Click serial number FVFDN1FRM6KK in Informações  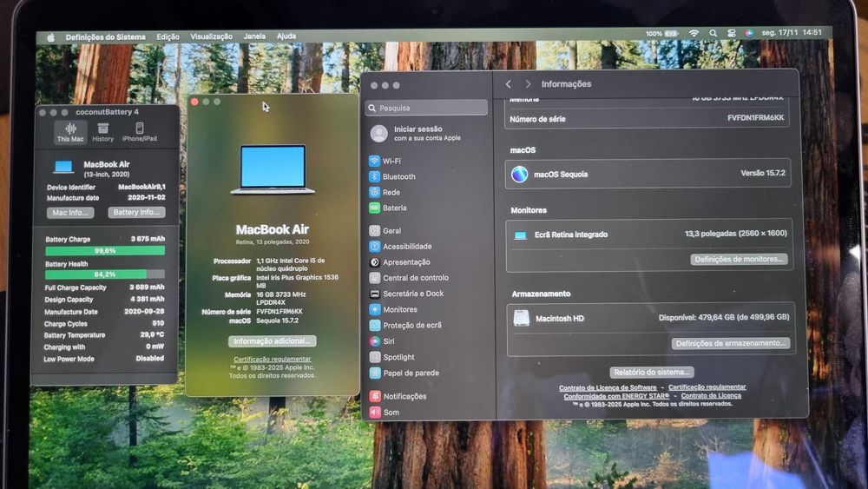point(756,118)
